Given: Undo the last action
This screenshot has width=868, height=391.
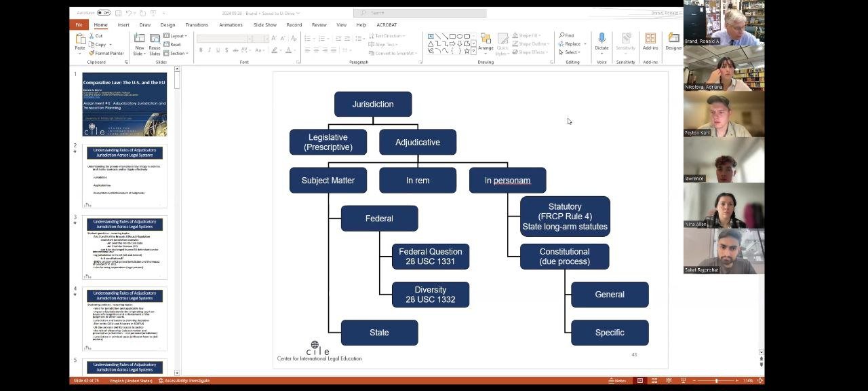Looking at the screenshot, I should tap(129, 13).
